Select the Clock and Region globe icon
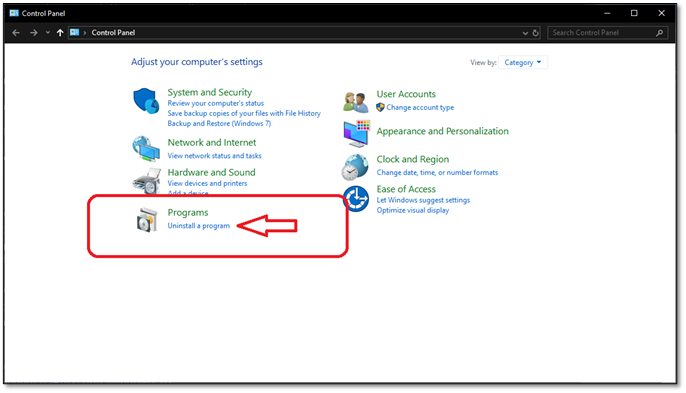686x393 pixels. (x=355, y=167)
